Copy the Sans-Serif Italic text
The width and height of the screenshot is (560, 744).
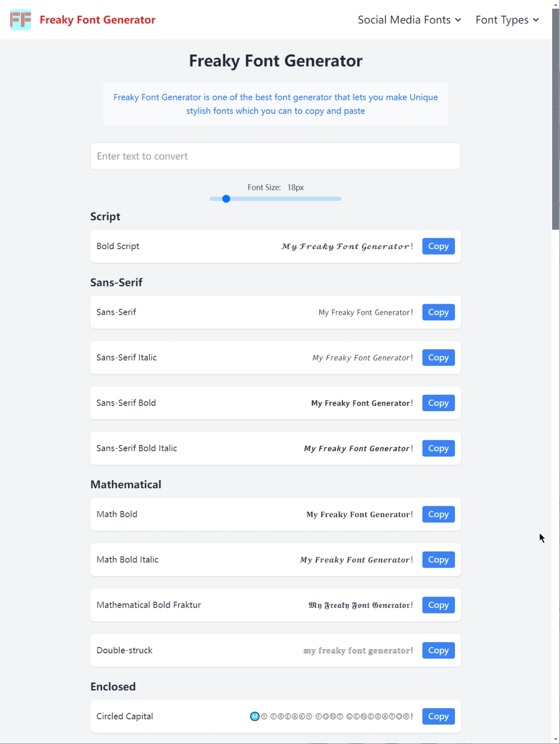[438, 358]
